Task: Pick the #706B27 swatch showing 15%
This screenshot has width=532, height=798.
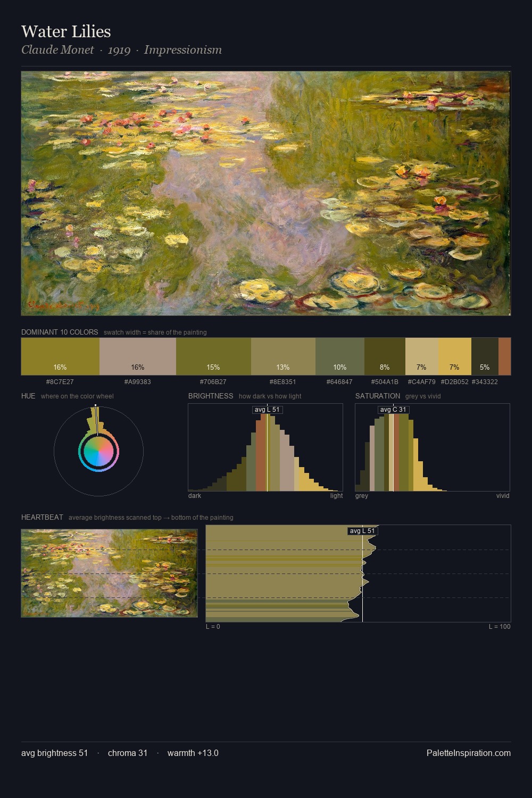Action: [x=213, y=356]
